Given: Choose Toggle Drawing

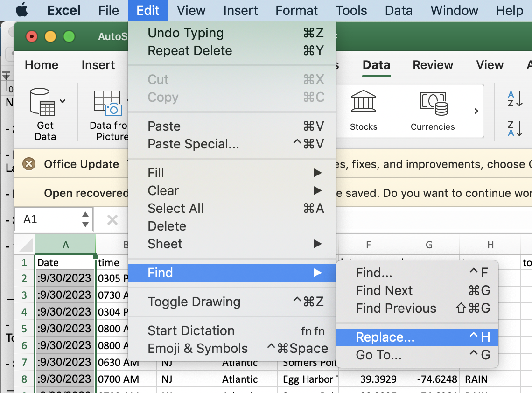Looking at the screenshot, I should (232, 302).
